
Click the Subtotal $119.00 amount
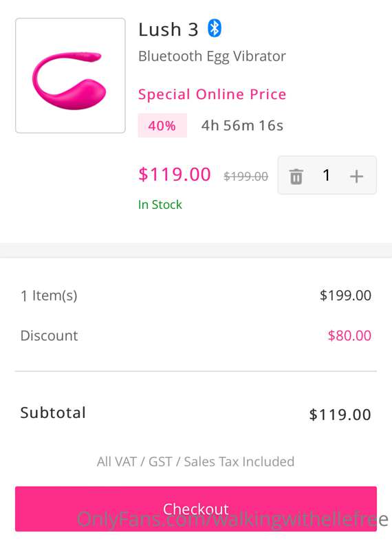(x=340, y=415)
